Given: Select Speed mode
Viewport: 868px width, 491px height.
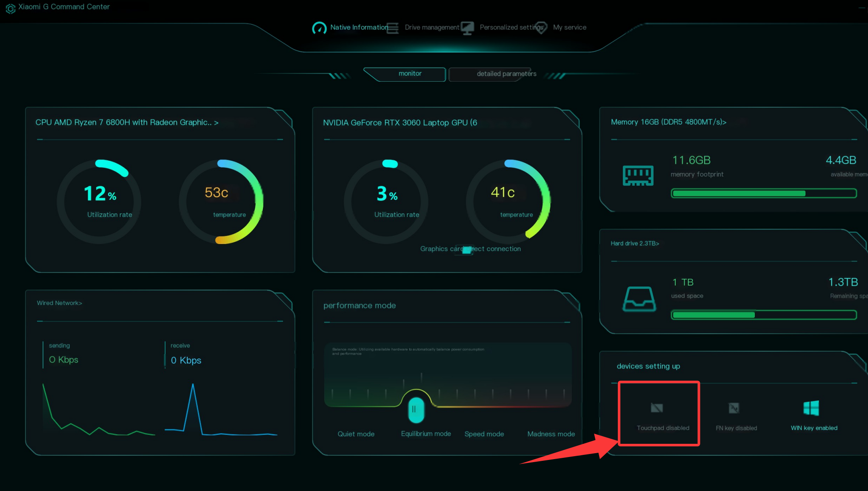Looking at the screenshot, I should 484,434.
